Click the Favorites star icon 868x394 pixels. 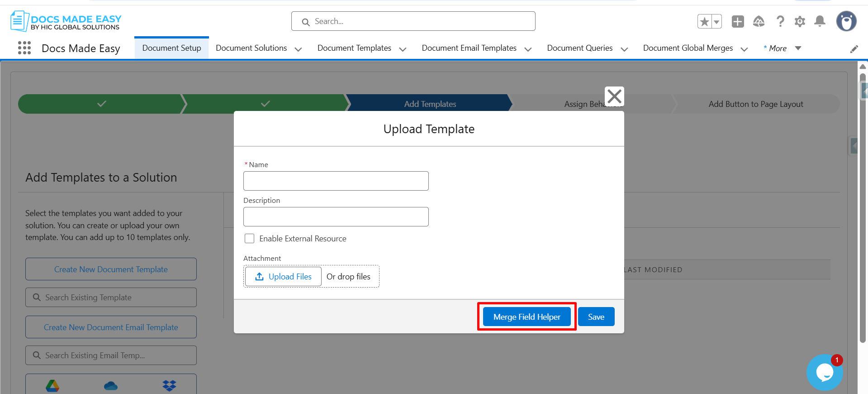(704, 21)
